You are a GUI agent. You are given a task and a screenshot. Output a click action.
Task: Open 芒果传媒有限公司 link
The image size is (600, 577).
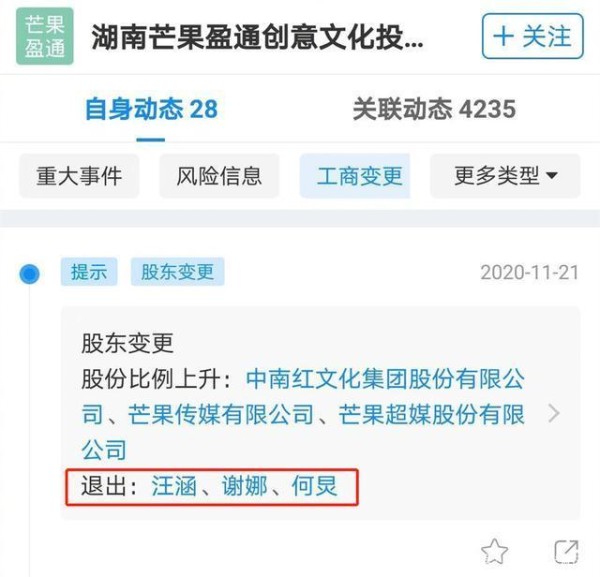[221, 414]
